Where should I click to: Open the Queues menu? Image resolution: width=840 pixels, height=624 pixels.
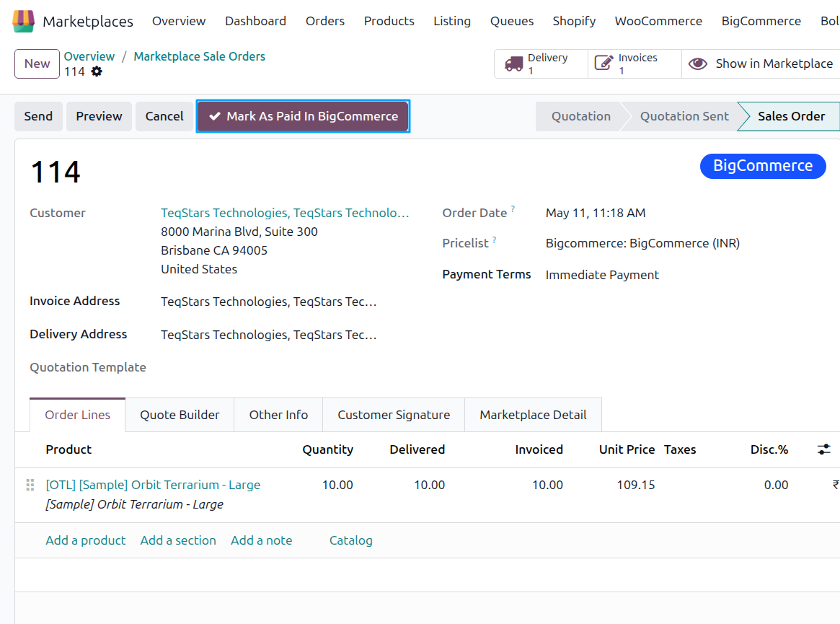(512, 21)
